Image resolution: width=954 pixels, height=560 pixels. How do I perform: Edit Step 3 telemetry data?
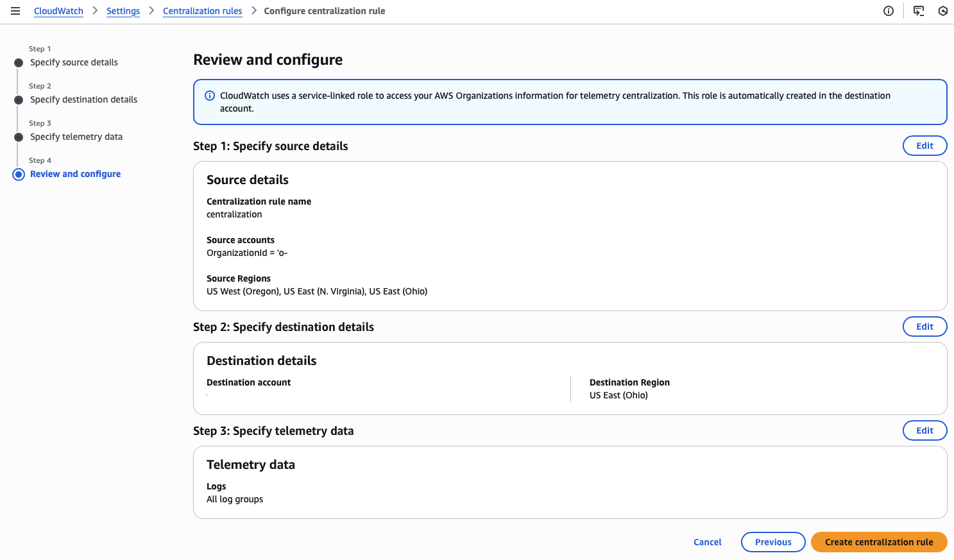click(x=924, y=430)
